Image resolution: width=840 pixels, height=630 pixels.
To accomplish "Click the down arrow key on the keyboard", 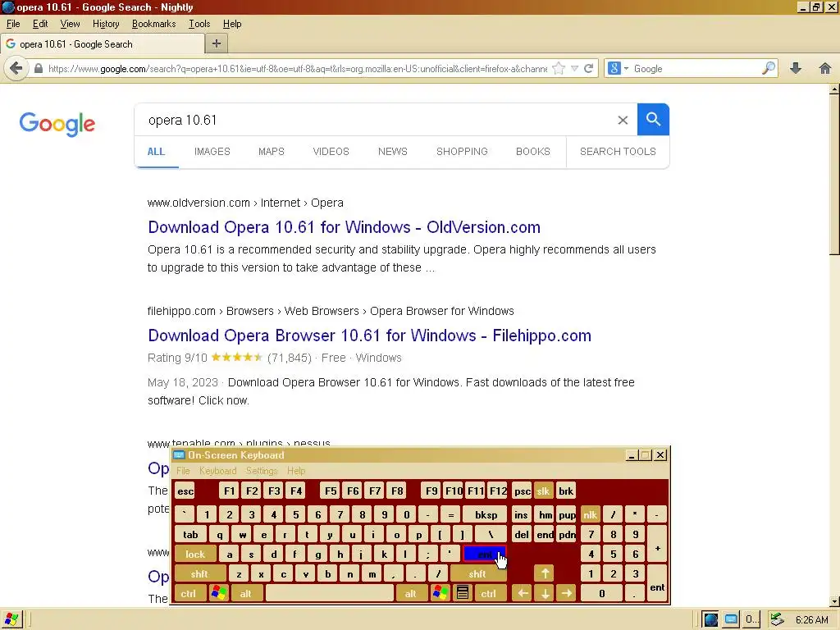I will point(545,593).
